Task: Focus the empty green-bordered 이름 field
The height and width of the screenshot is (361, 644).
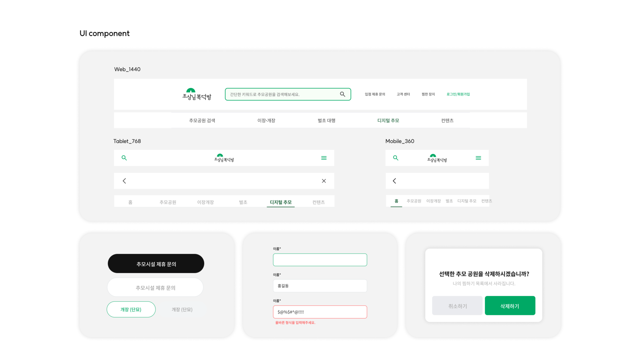Action: click(x=320, y=260)
